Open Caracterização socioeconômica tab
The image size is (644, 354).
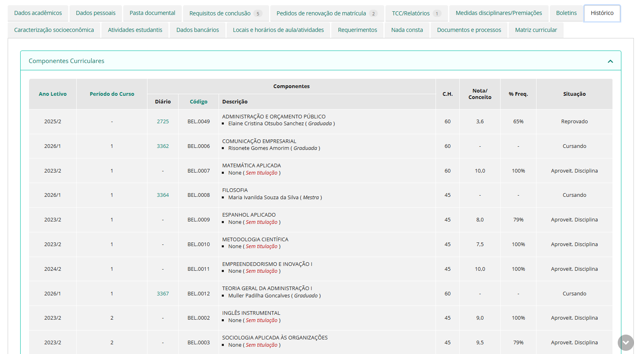(54, 30)
